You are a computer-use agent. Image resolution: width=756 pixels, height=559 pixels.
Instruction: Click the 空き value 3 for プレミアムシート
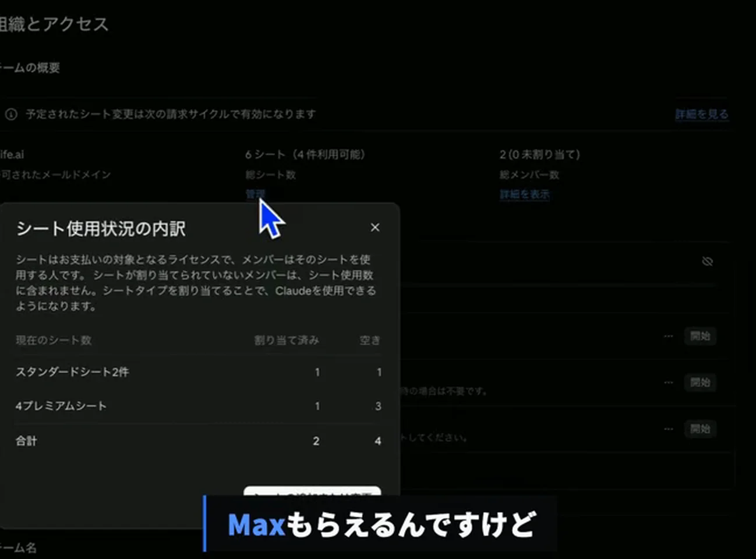click(x=378, y=406)
